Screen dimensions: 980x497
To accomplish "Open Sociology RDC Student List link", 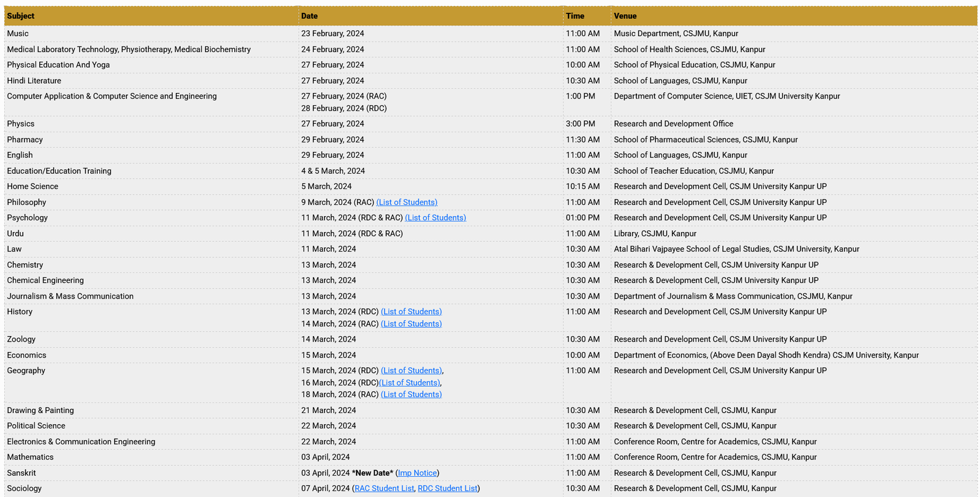I will [447, 488].
